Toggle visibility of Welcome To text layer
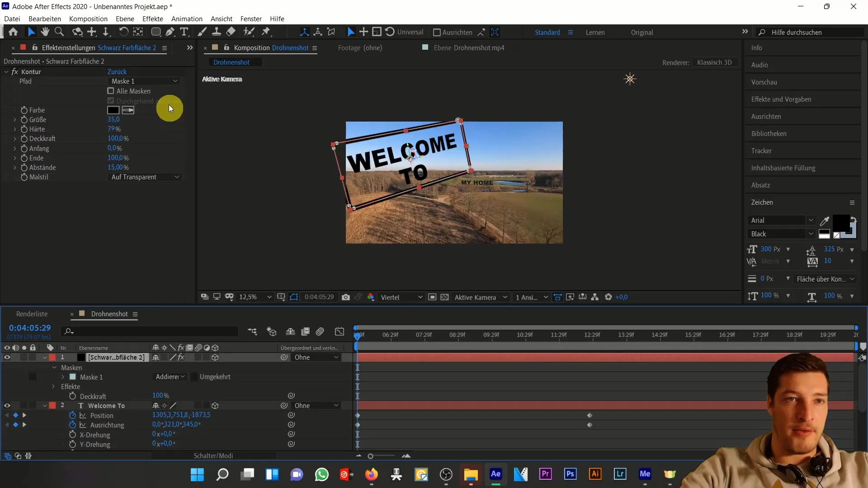 click(x=7, y=405)
